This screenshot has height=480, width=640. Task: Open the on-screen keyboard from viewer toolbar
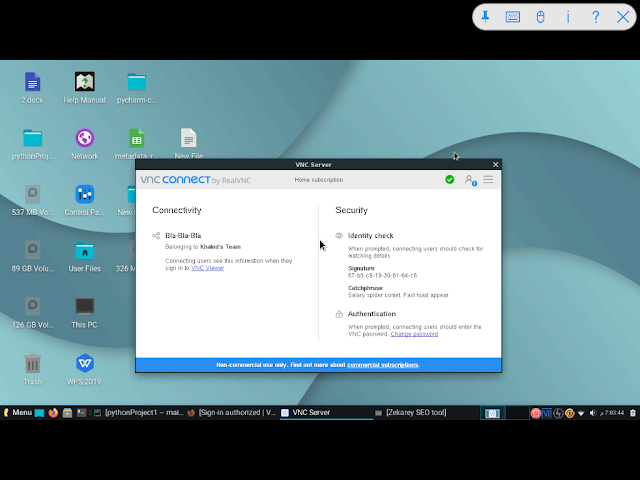[x=513, y=17]
